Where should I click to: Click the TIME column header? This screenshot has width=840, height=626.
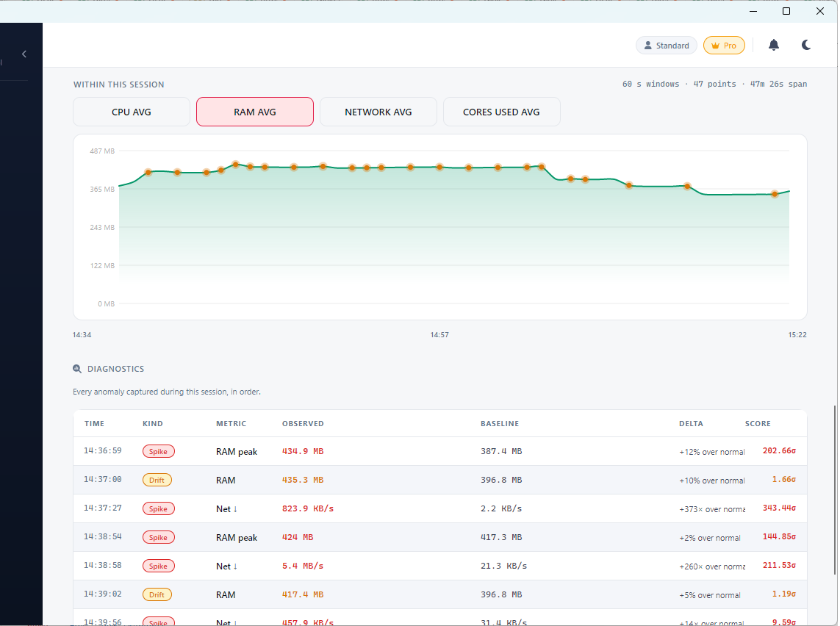(94, 424)
